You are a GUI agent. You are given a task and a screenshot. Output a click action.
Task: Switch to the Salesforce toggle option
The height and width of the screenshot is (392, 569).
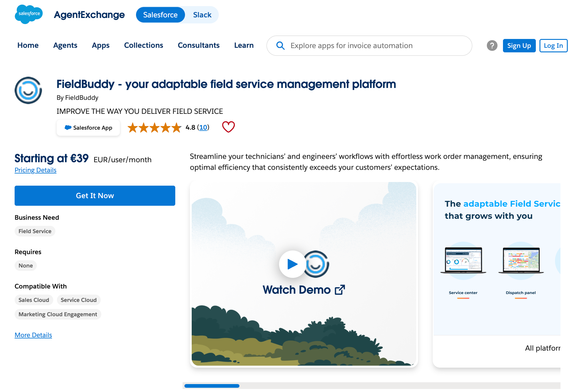(160, 15)
